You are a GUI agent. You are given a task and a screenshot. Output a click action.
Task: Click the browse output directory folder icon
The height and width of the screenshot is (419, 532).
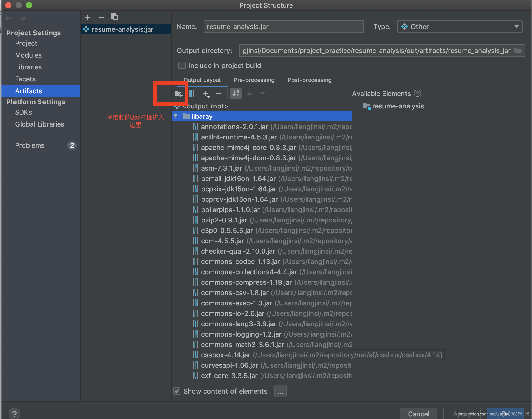click(x=518, y=51)
